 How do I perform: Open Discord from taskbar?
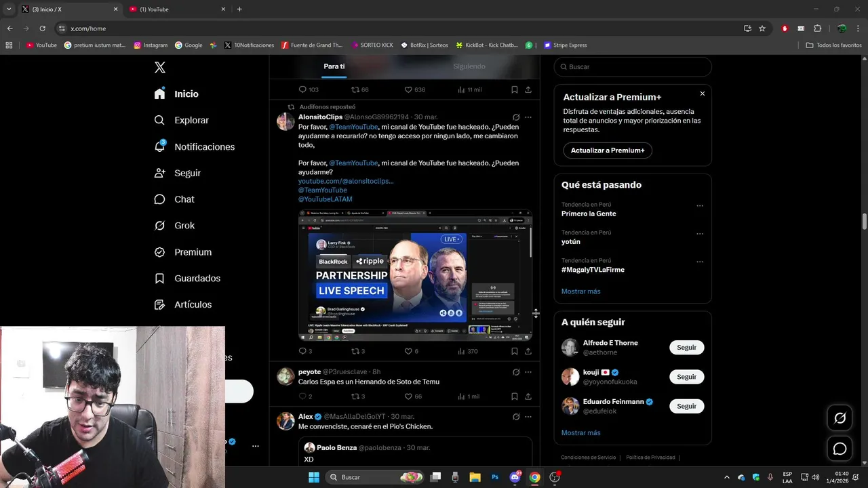click(515, 477)
